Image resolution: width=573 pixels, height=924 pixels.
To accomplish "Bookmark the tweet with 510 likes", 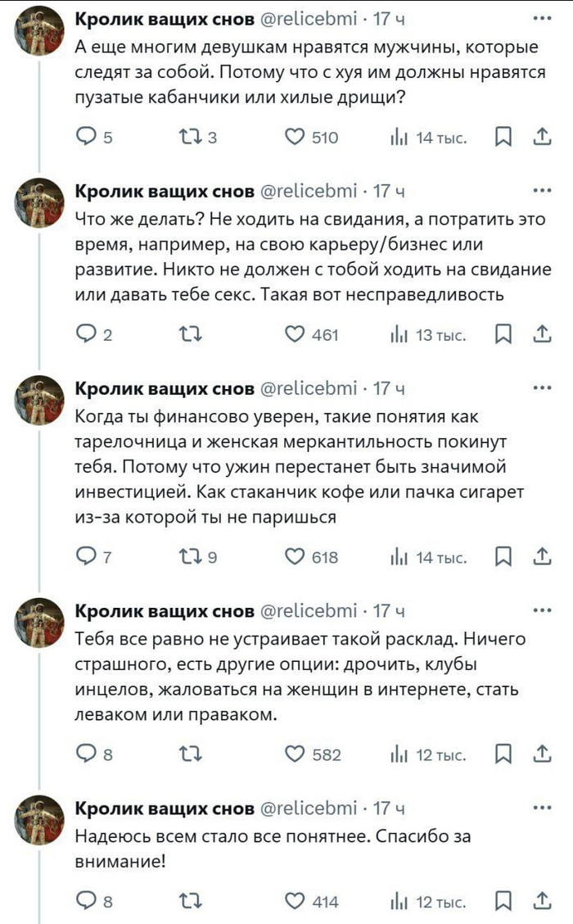I will pos(505,138).
